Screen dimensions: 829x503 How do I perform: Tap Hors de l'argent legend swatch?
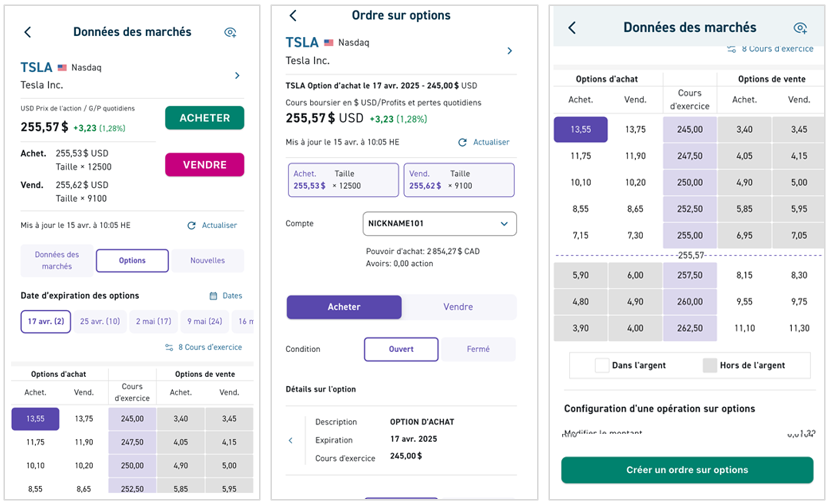click(x=710, y=365)
